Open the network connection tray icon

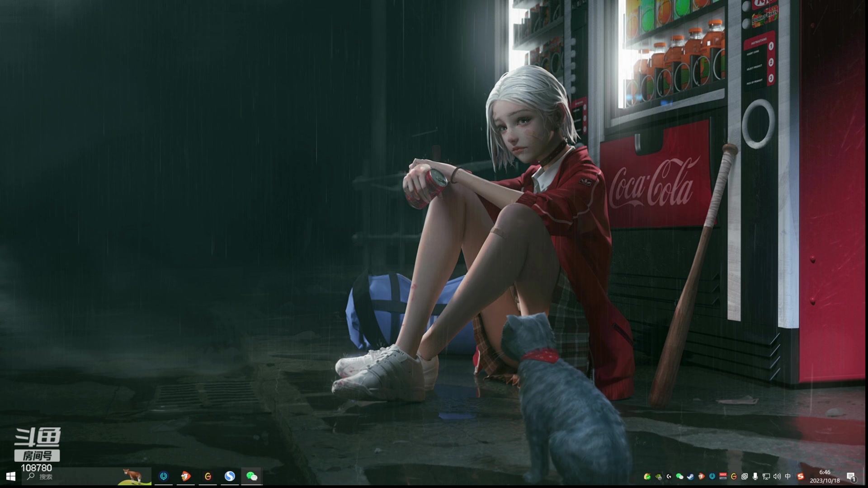point(766,476)
